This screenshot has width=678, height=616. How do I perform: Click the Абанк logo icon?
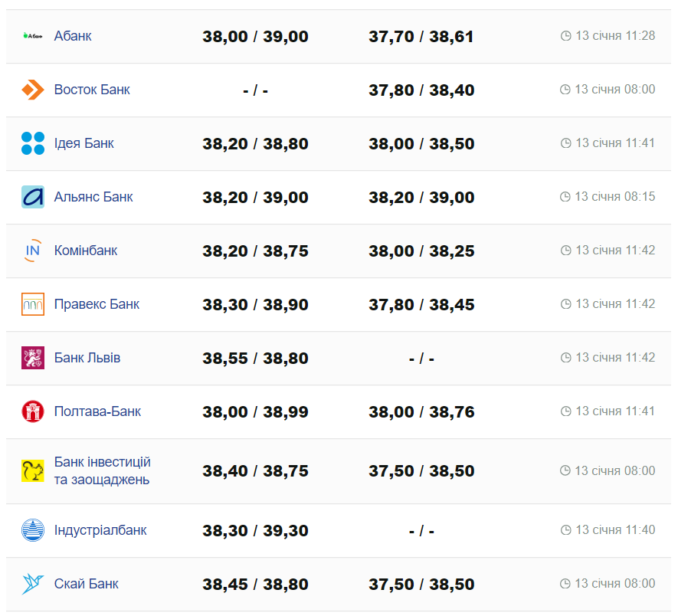(x=33, y=36)
